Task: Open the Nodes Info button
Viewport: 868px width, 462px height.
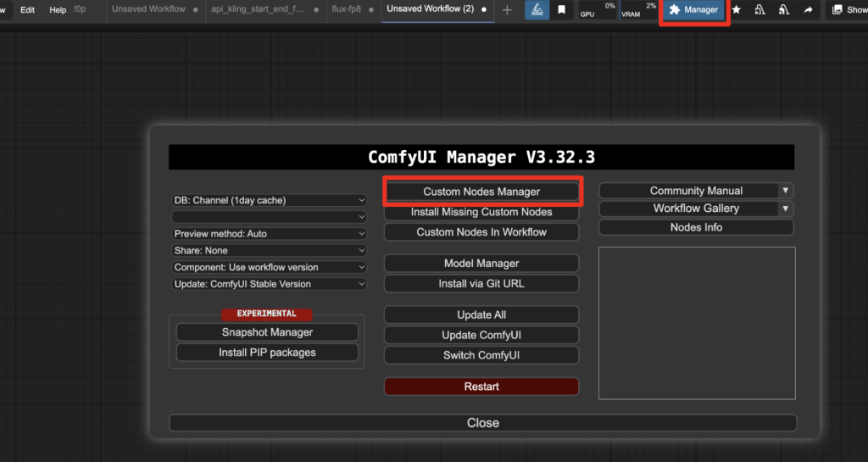Action: pyautogui.click(x=697, y=227)
